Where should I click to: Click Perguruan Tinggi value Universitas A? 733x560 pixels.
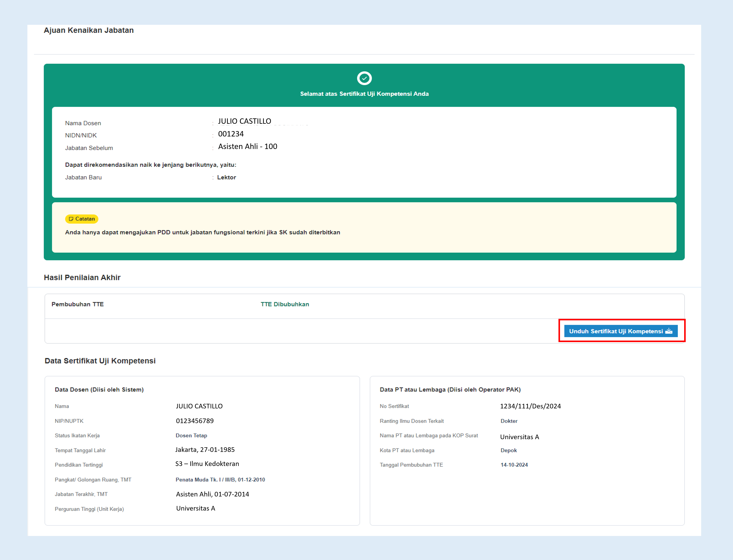point(196,509)
